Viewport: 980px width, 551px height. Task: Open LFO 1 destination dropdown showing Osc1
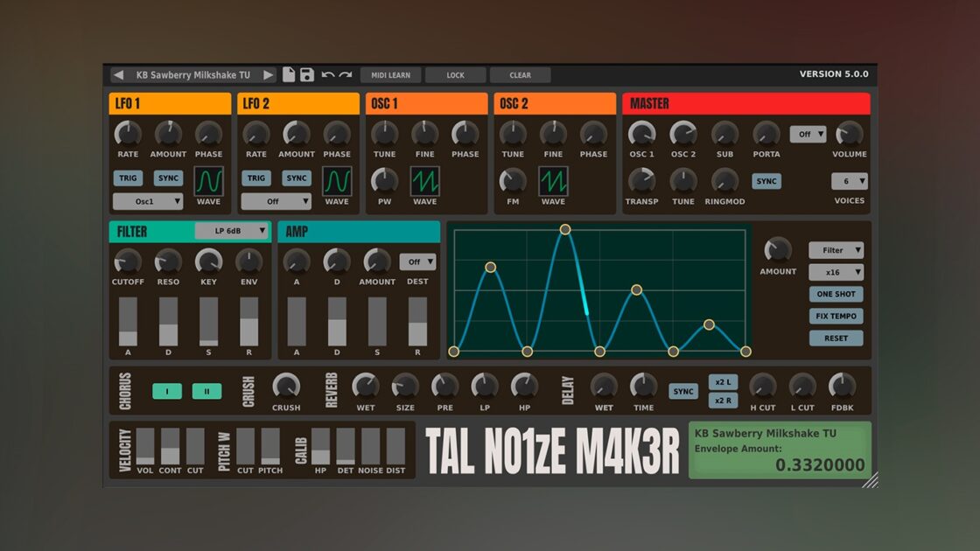click(x=148, y=201)
